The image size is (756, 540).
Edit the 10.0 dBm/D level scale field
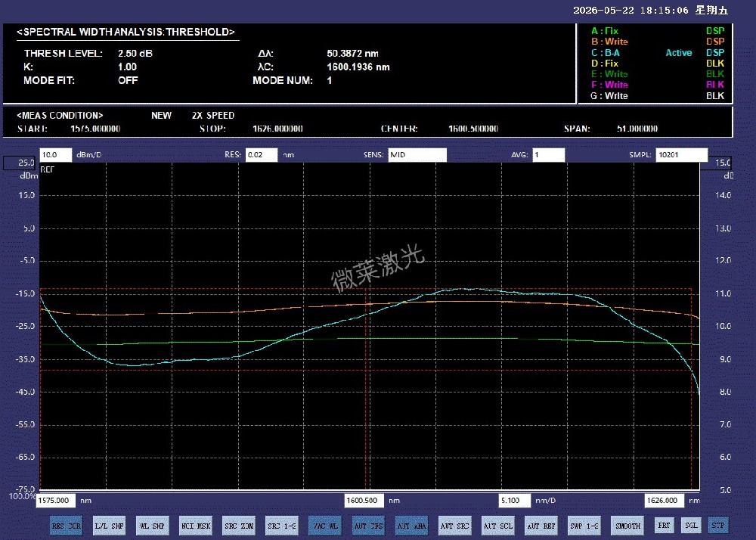click(x=55, y=155)
